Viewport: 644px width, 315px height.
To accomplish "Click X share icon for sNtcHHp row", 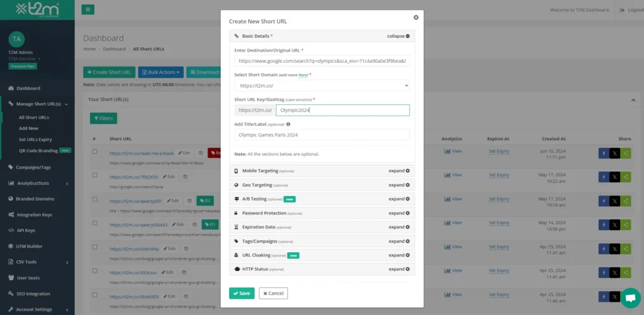I will coord(614,249).
